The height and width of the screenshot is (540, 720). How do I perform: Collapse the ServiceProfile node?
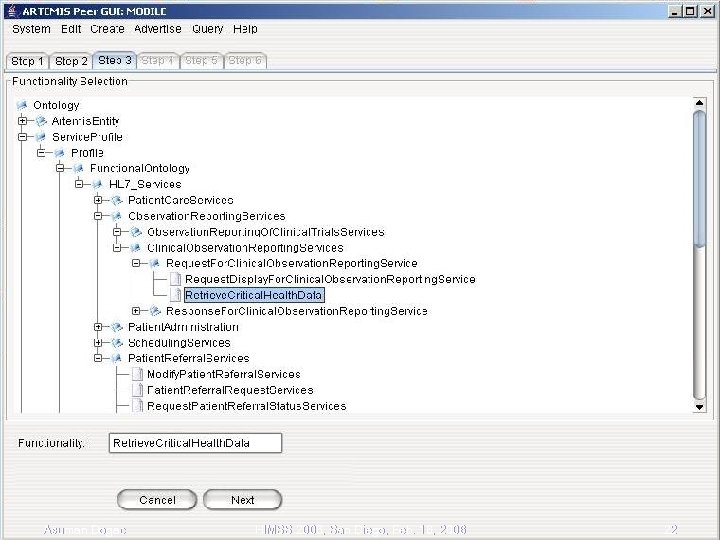pyautogui.click(x=22, y=137)
